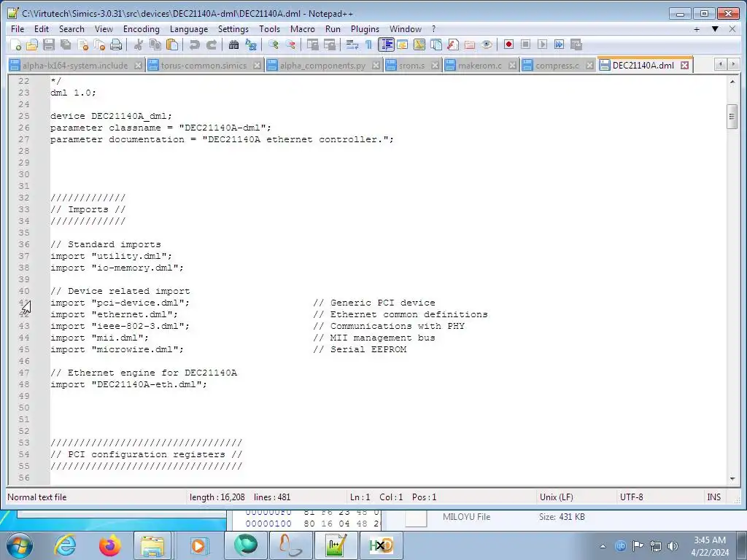Viewport: 747px width, 560px height.
Task: Open the Replace toolbar icon
Action: pos(251,44)
